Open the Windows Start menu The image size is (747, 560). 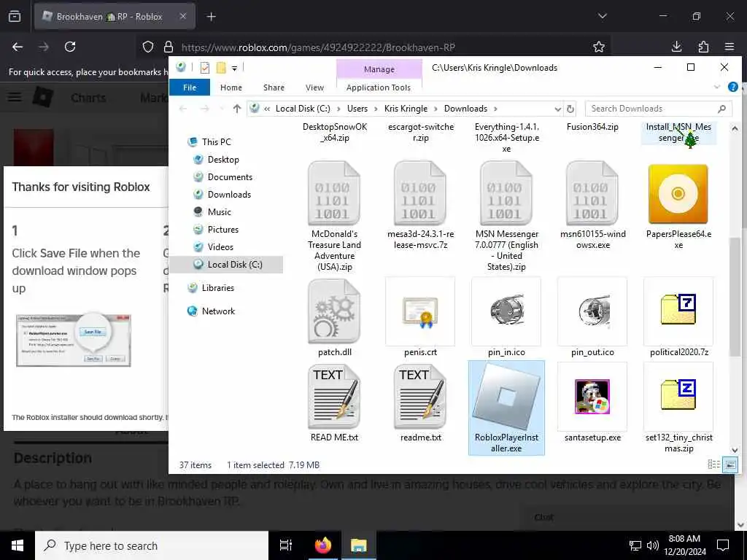18,545
